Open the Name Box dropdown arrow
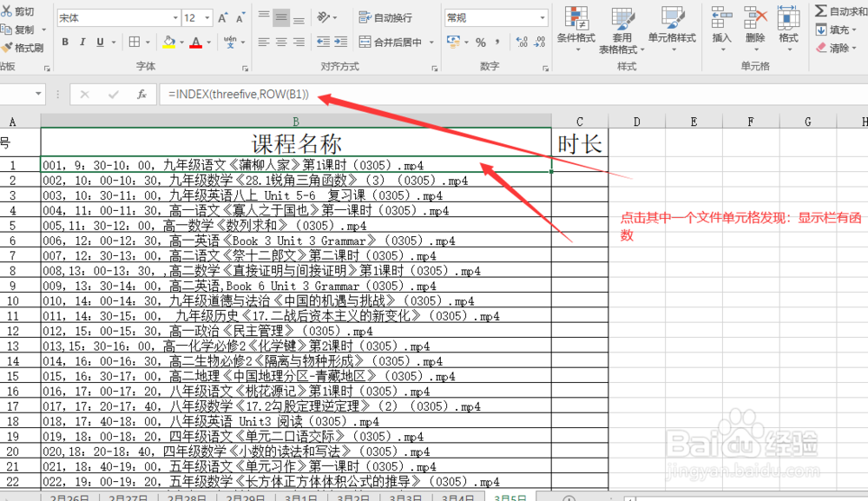Image resolution: width=868 pixels, height=501 pixels. (37, 94)
